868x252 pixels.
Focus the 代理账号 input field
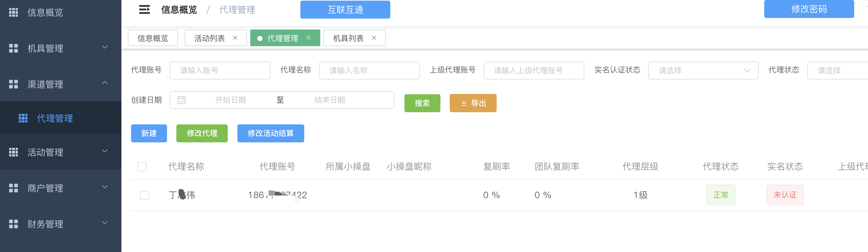tap(220, 70)
